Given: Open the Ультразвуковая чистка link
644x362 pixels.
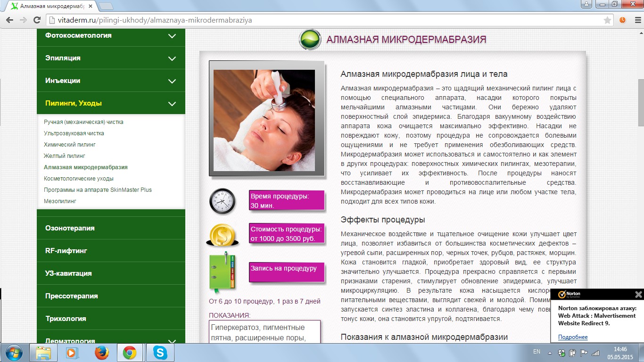Looking at the screenshot, I should (x=74, y=133).
